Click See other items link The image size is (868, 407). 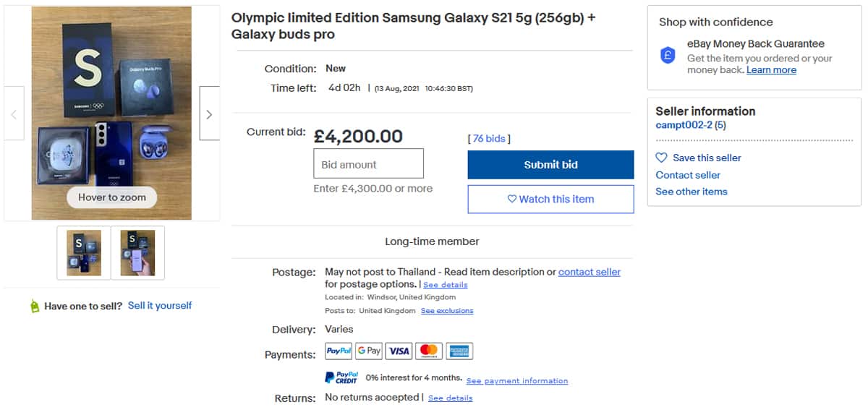(692, 192)
